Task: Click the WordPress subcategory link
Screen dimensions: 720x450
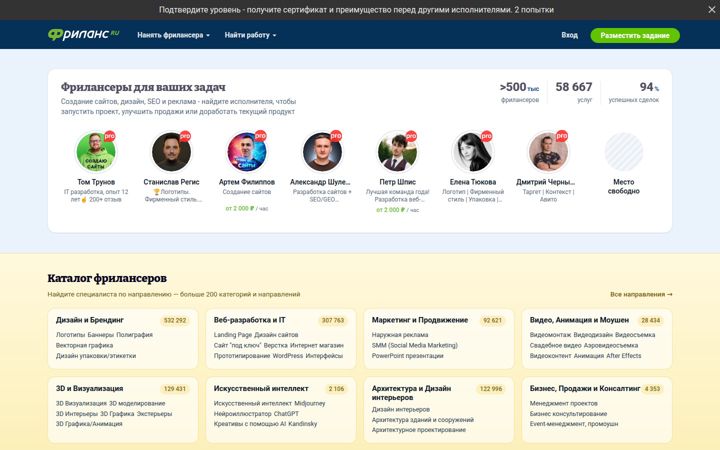Action: pos(288,356)
